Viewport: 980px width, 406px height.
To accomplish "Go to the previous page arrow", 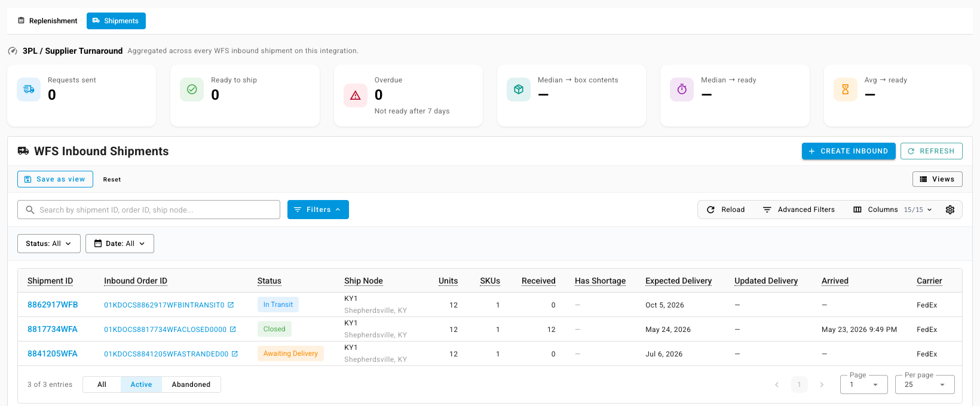I will (x=777, y=385).
